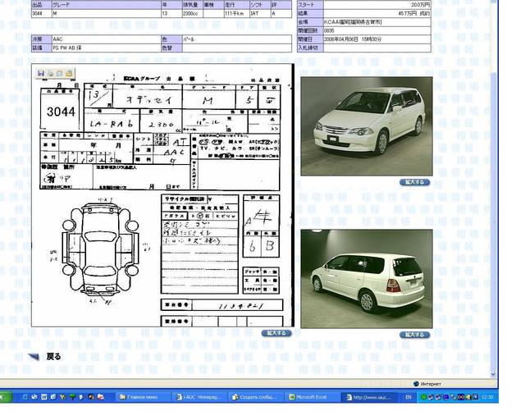525x420 pixels.
Task: Switch to the i-AUC Homepage taskbar window
Action: (x=199, y=397)
